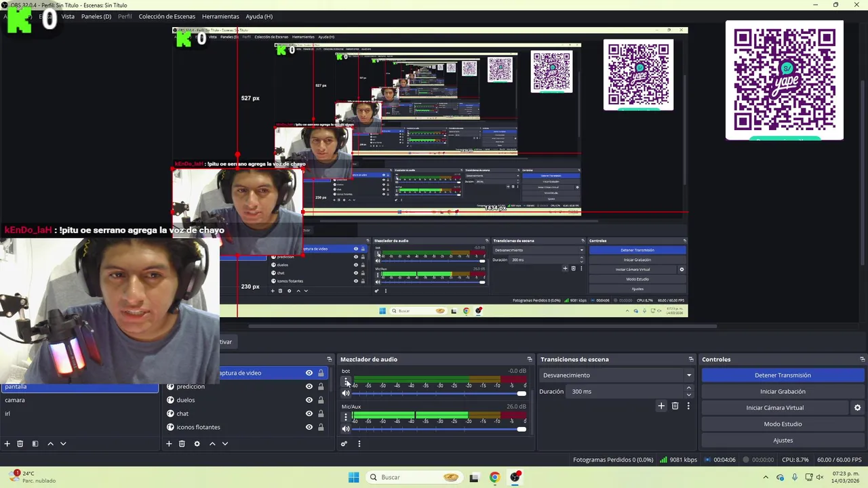Screen dimensions: 868x488
Task: Add a scene transition plus icon
Action: click(x=661, y=406)
